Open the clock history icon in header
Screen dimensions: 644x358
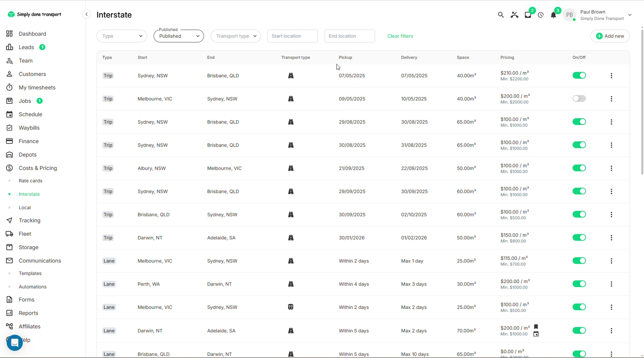tap(541, 15)
